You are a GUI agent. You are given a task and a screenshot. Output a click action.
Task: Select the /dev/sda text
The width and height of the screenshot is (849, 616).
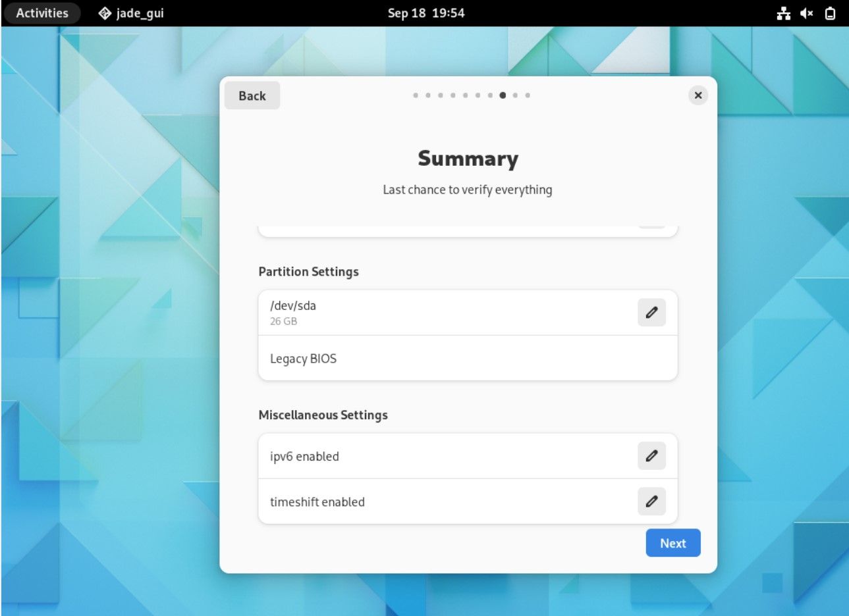point(293,305)
